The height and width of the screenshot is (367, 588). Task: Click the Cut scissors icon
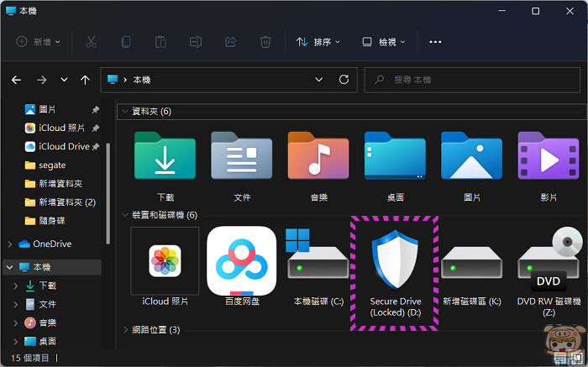(91, 42)
